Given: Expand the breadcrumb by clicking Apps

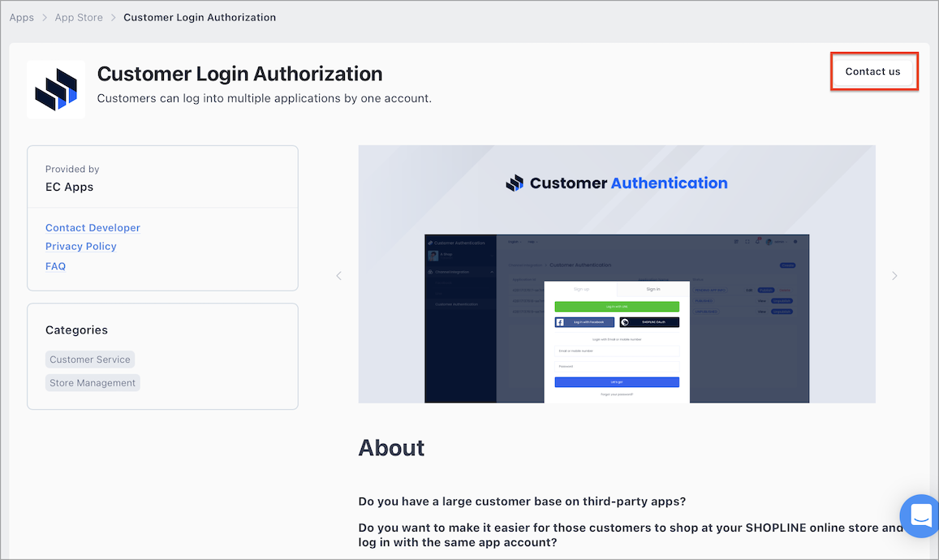Looking at the screenshot, I should [x=21, y=16].
